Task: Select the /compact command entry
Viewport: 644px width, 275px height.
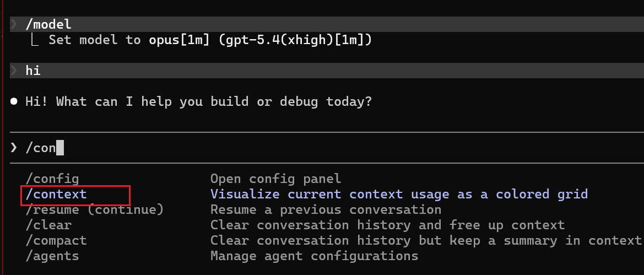Action: point(56,240)
